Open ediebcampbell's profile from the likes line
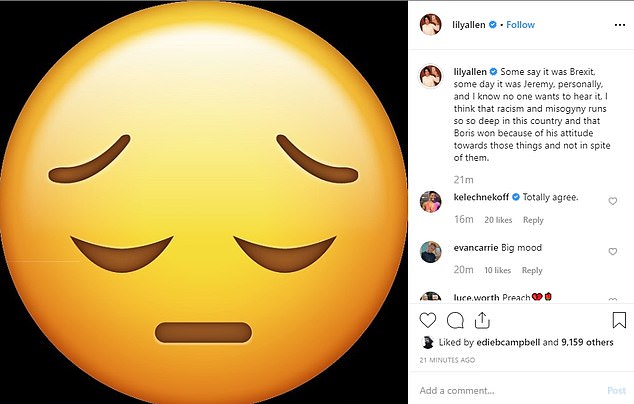The width and height of the screenshot is (634, 404). [508, 343]
